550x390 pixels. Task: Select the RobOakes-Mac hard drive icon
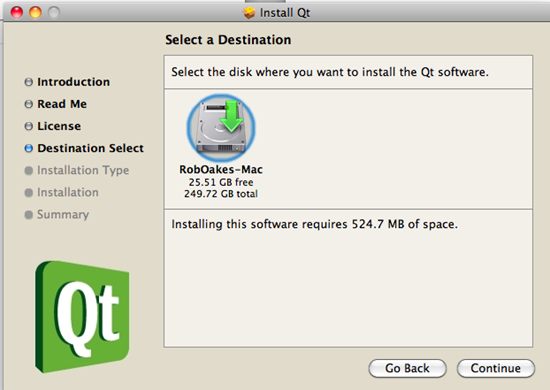[x=221, y=128]
